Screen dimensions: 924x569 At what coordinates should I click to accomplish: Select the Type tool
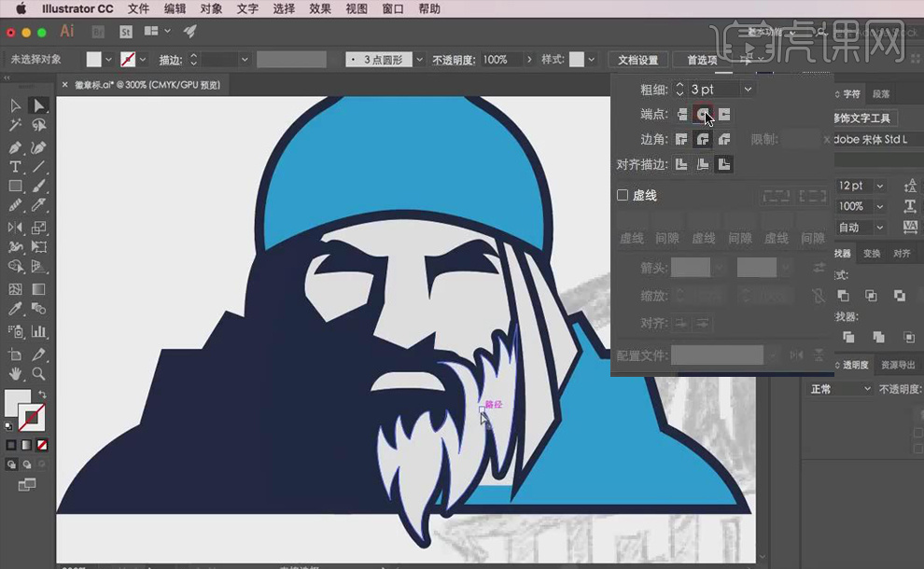15,167
